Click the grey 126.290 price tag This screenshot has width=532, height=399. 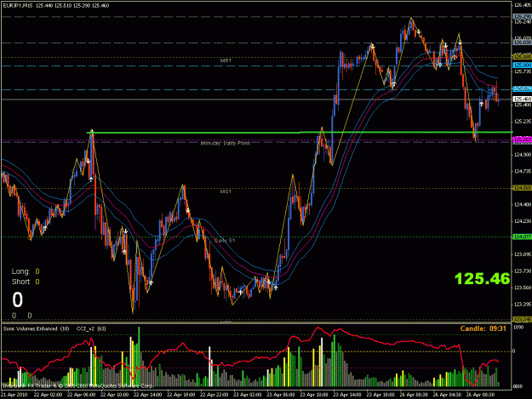pos(522,16)
